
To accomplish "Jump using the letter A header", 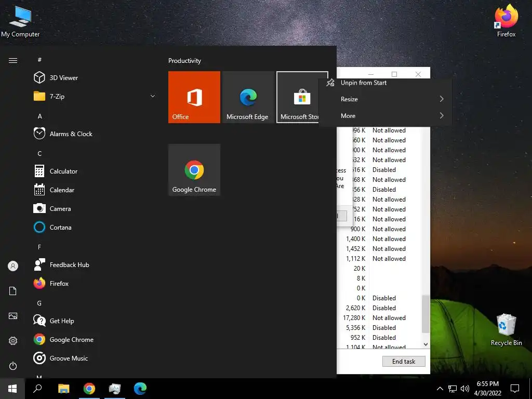I will coord(39,116).
